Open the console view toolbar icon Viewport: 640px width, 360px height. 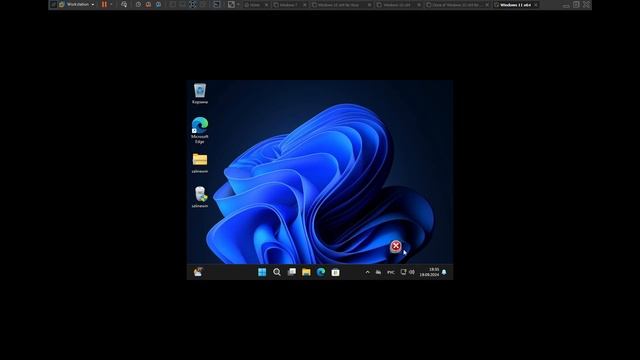(216, 4)
